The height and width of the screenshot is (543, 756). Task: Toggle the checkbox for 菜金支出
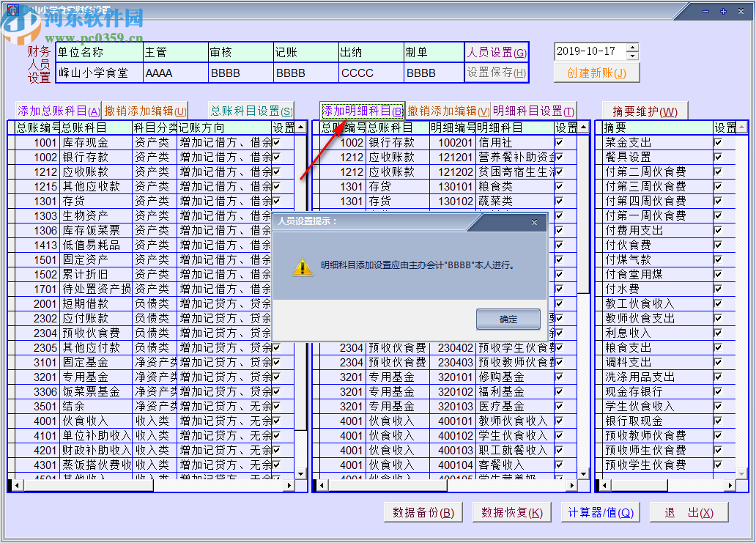click(x=719, y=142)
